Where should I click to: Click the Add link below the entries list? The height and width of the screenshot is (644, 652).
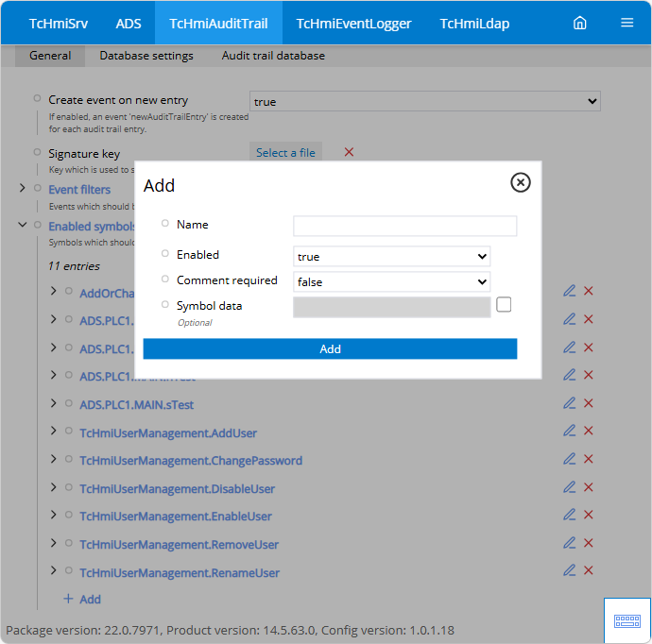90,599
